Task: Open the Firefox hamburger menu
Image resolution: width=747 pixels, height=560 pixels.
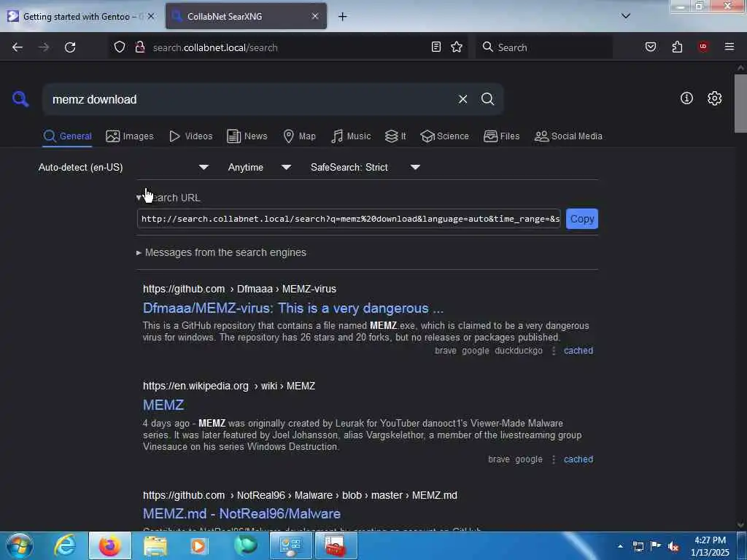Action: click(729, 47)
